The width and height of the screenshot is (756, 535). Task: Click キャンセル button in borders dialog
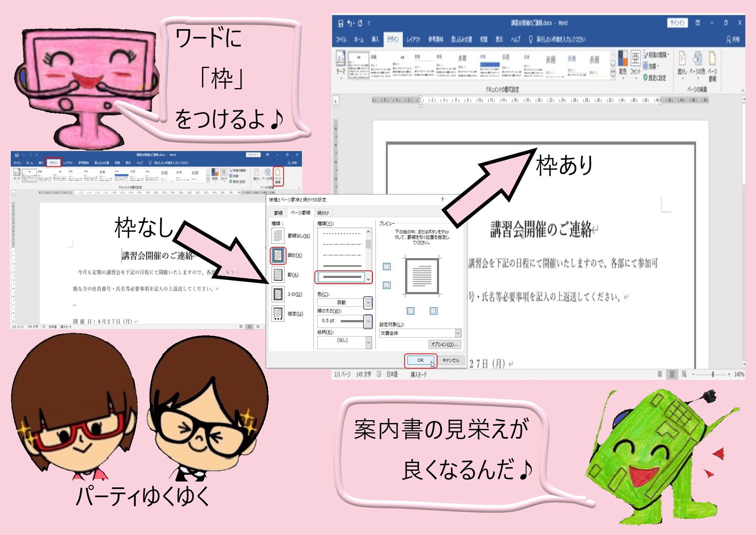point(451,360)
